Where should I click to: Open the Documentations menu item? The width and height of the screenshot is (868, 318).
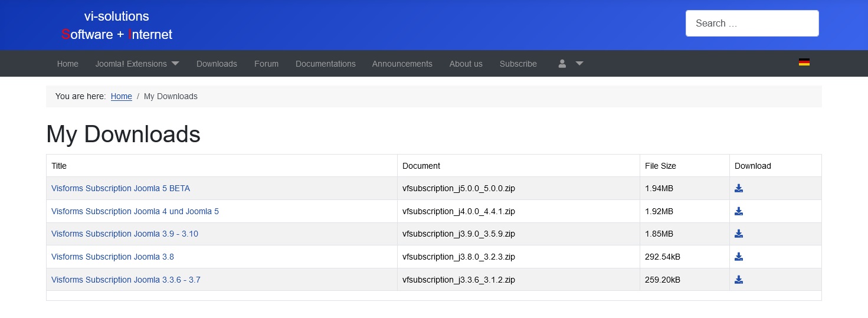(326, 64)
